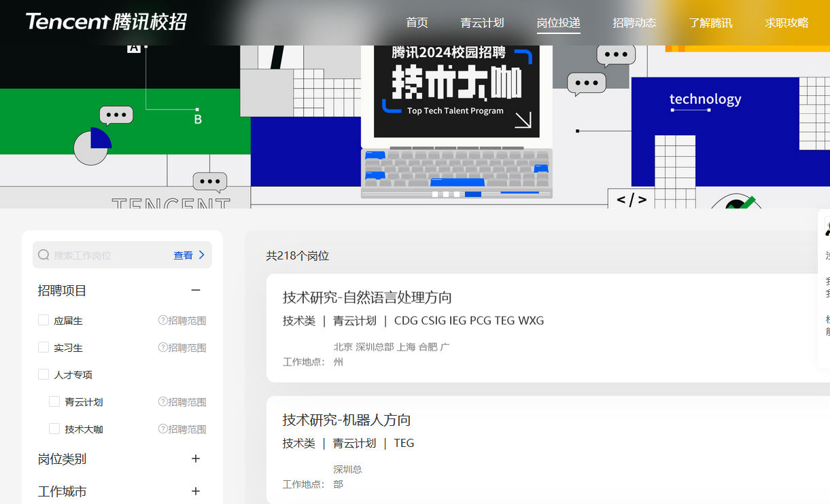Click the question mark icon beside 青云计划 checkbox
830x504 pixels.
[x=162, y=401]
